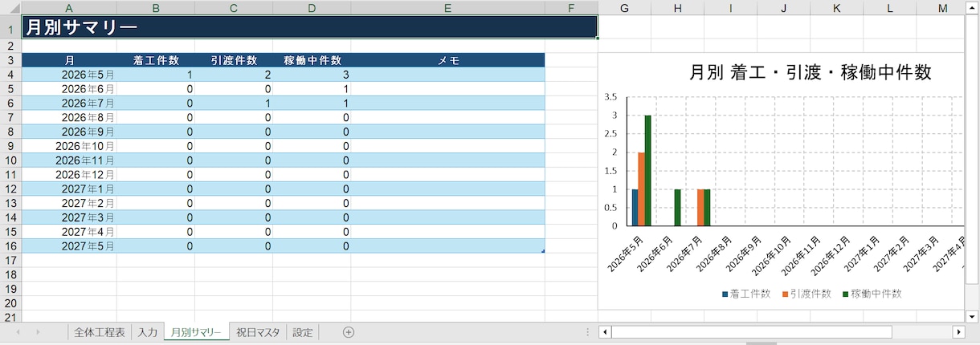Add a new sheet with plus icon

[349, 332]
